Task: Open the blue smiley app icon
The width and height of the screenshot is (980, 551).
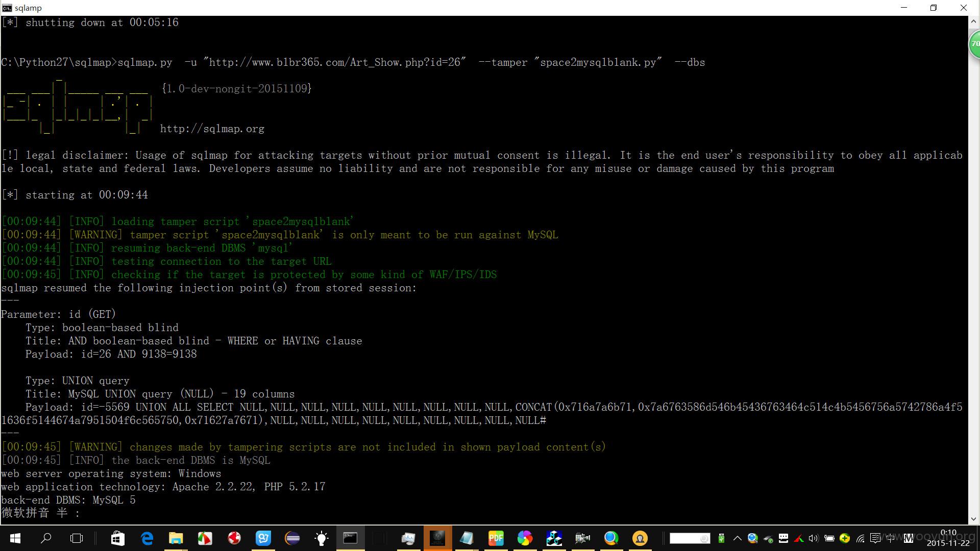Action: point(263,538)
